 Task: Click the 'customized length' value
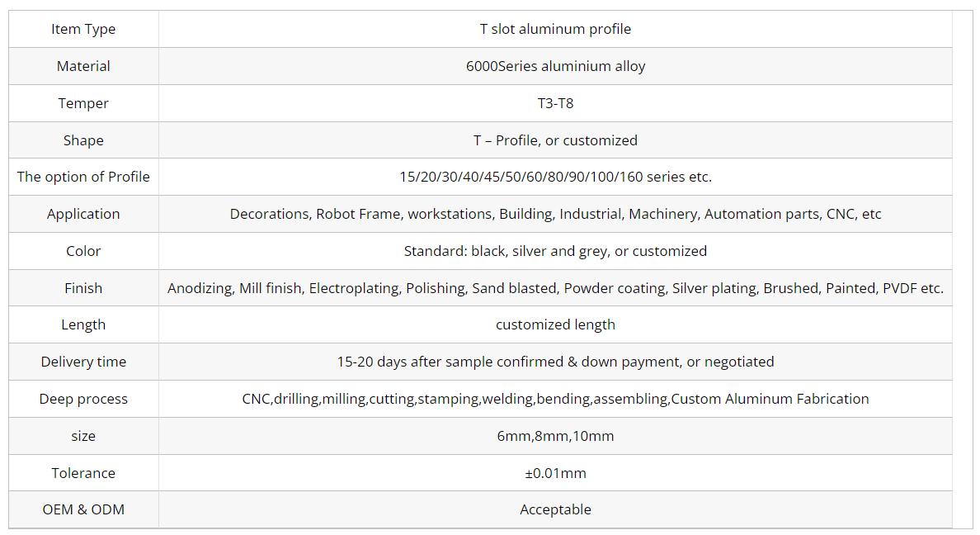tap(555, 324)
